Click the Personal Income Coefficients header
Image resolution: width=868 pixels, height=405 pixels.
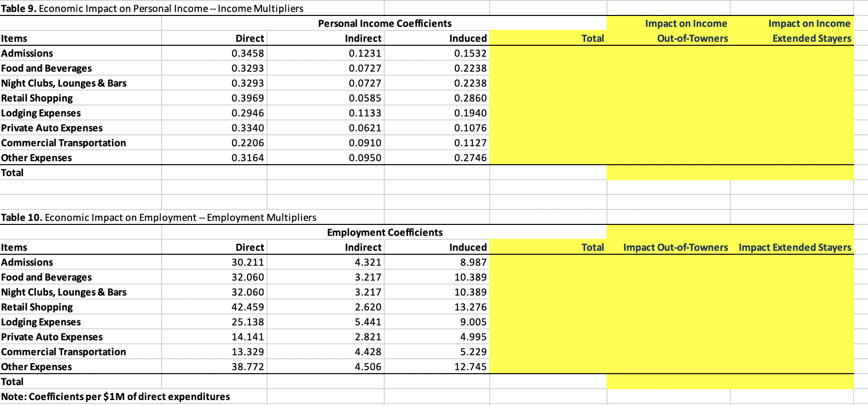tap(385, 23)
